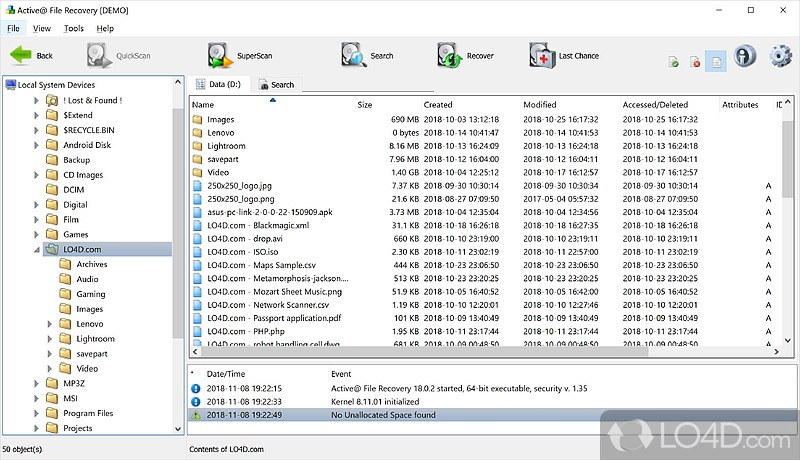This screenshot has width=800, height=460.
Task: Open the Search tool in toolbar
Action: tap(353, 56)
